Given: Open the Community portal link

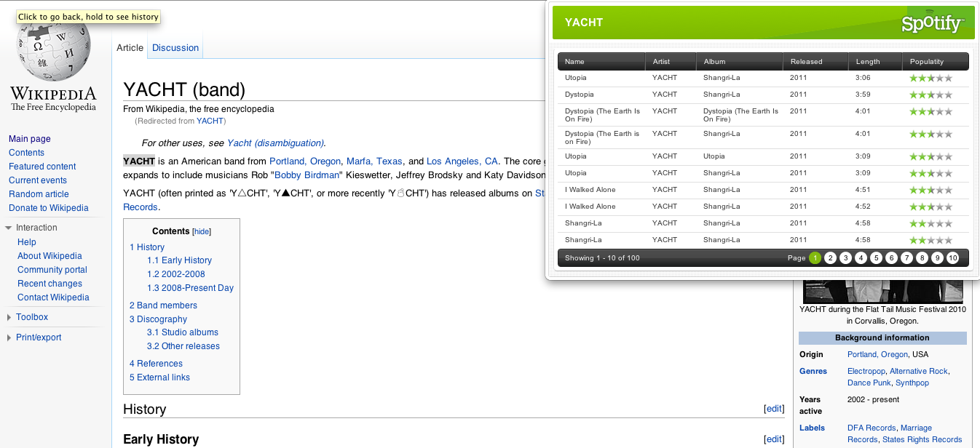Looking at the screenshot, I should 52,270.
